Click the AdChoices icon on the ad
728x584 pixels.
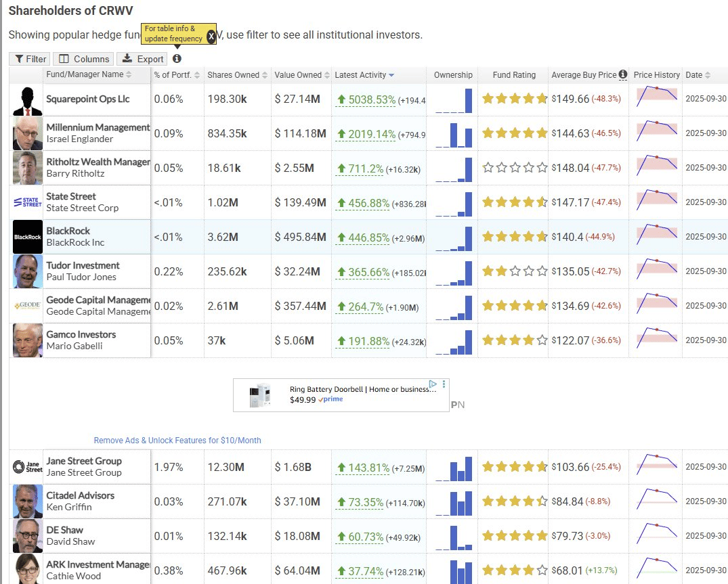click(433, 384)
